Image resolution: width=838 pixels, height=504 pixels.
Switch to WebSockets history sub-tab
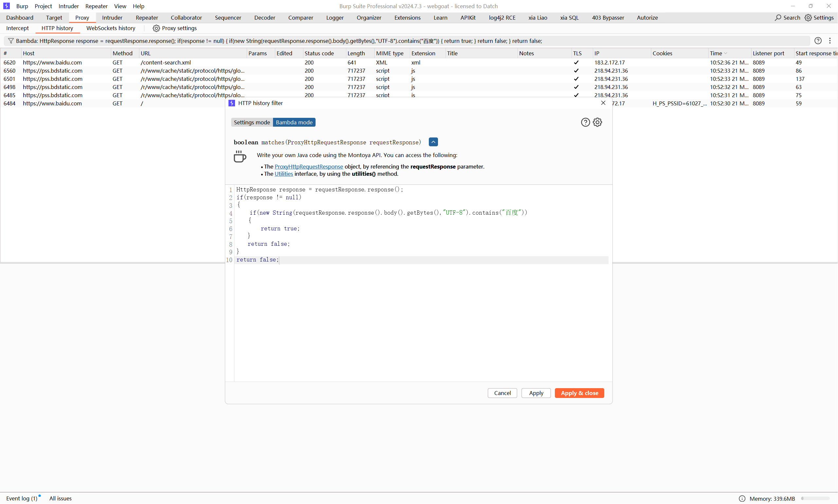[111, 28]
